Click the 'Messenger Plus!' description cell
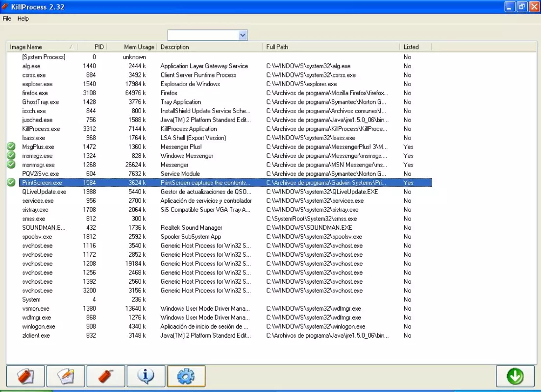This screenshot has height=392, width=541. tap(181, 147)
